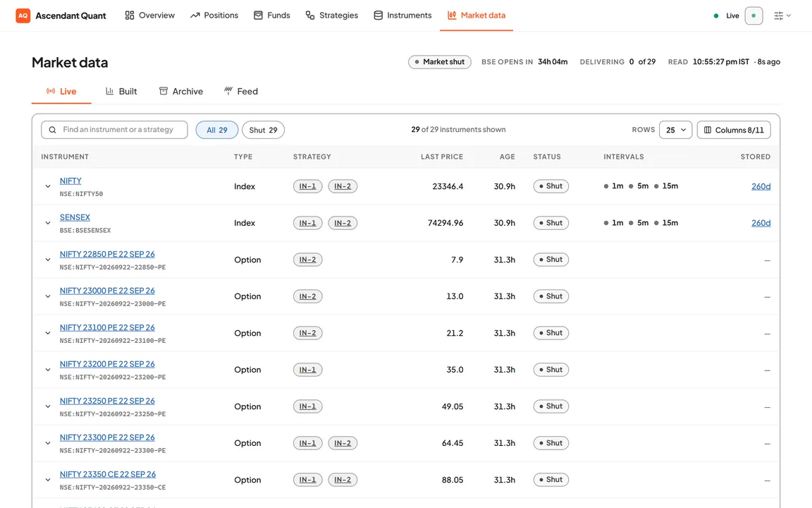Click IN-2 tag in NIFTY 22850 PE row
The image size is (812, 508).
(x=307, y=260)
